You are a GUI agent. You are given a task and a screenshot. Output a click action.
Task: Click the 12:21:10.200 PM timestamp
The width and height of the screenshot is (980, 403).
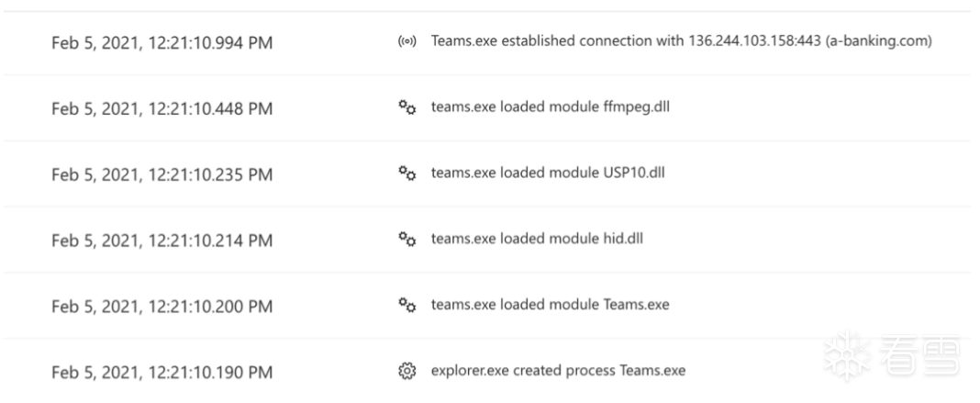pos(161,306)
